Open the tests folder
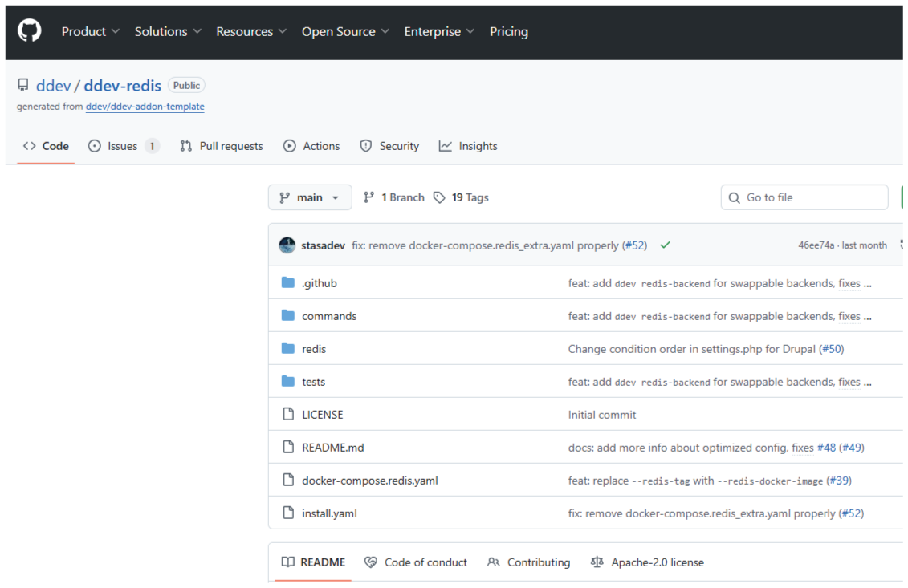 point(313,382)
